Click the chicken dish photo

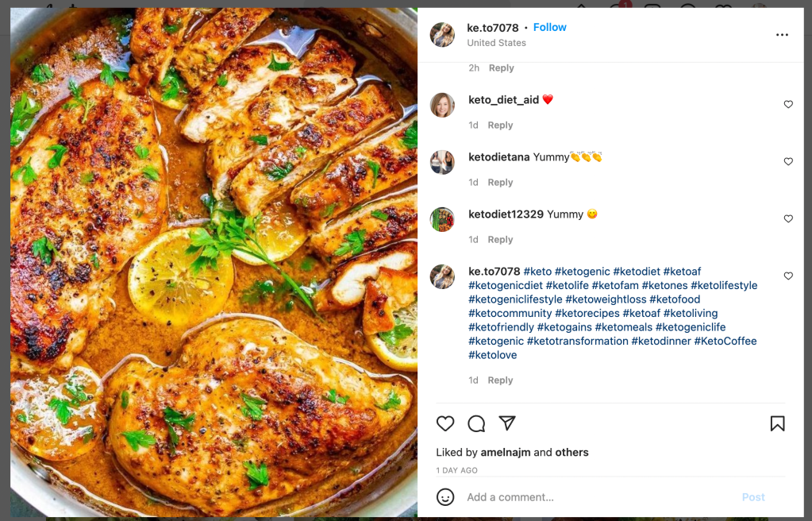[214, 262]
